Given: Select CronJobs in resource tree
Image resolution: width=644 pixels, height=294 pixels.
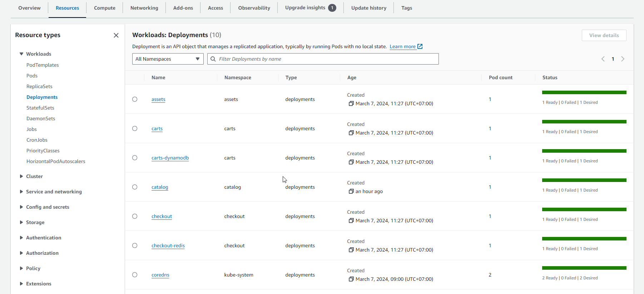Looking at the screenshot, I should point(37,140).
